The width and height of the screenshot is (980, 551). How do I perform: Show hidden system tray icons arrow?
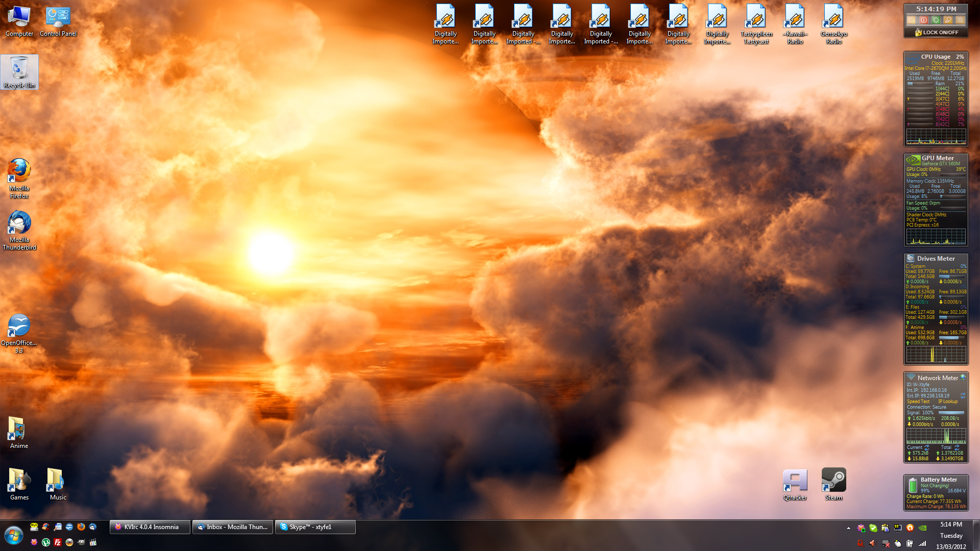(848, 528)
